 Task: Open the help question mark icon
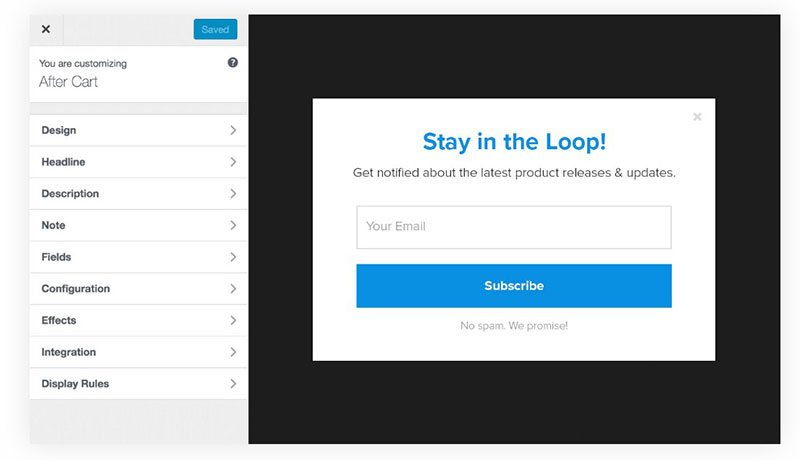(x=233, y=63)
